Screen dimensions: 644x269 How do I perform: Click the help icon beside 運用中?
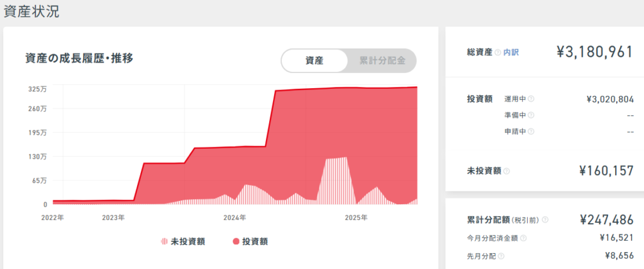pos(531,99)
